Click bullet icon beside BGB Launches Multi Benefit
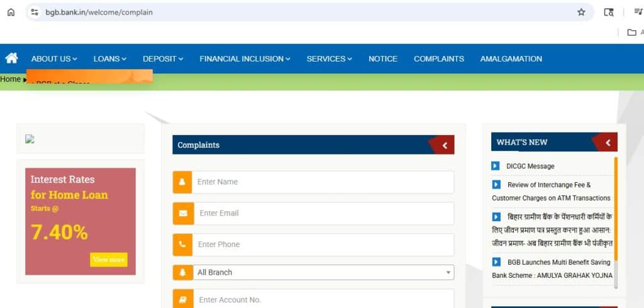The image size is (644, 308). tap(497, 262)
